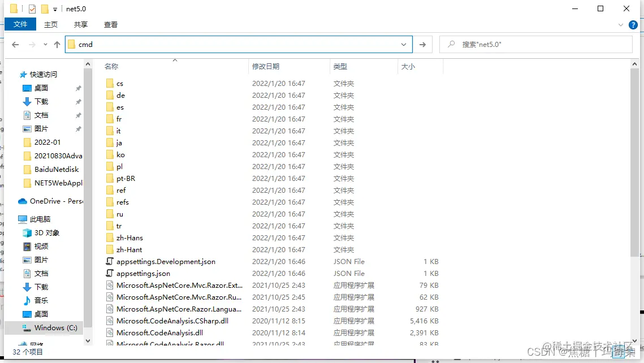This screenshot has width=644, height=363.
Task: Select appsettings.Development.json file
Action: click(166, 262)
